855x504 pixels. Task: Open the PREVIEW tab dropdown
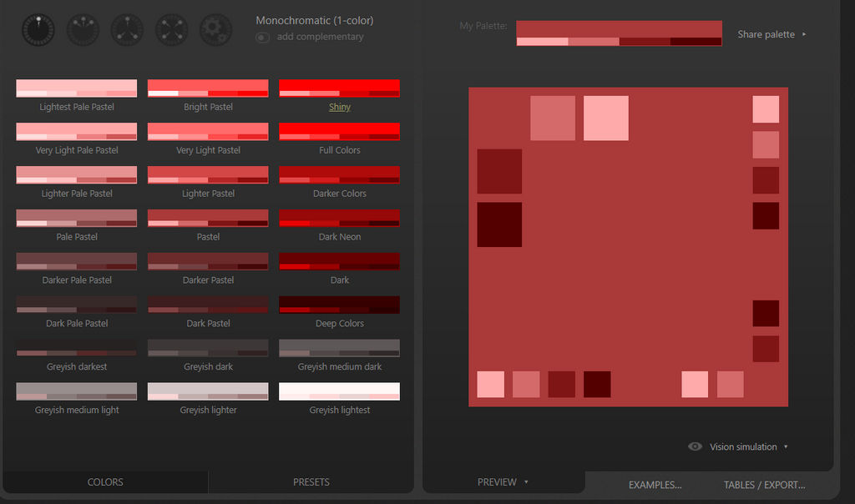pyautogui.click(x=503, y=482)
